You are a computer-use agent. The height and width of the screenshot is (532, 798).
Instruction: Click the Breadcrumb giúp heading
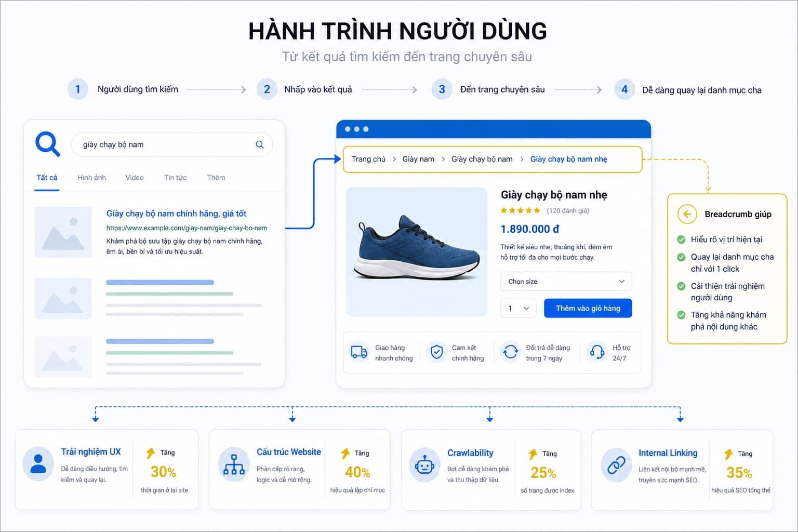click(x=738, y=214)
